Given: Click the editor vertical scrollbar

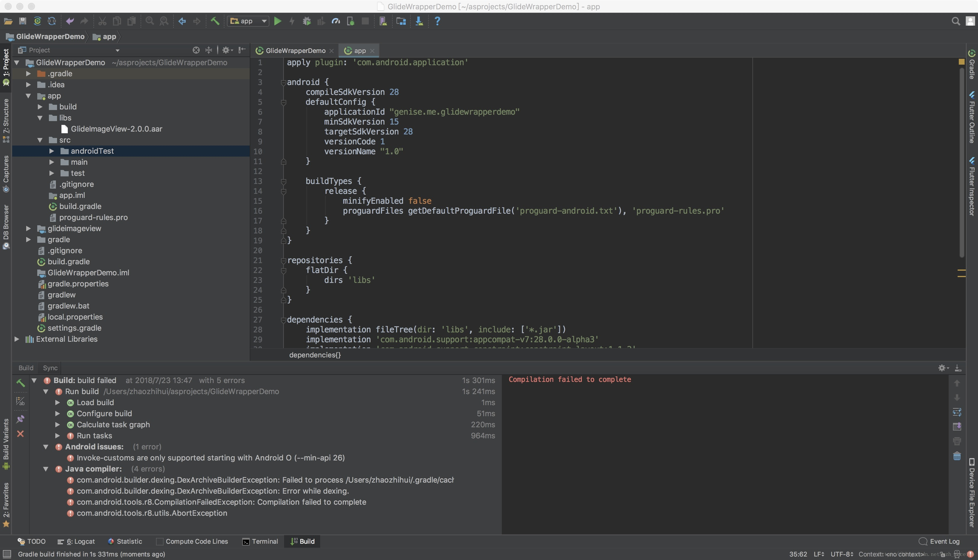Looking at the screenshot, I should (961, 162).
